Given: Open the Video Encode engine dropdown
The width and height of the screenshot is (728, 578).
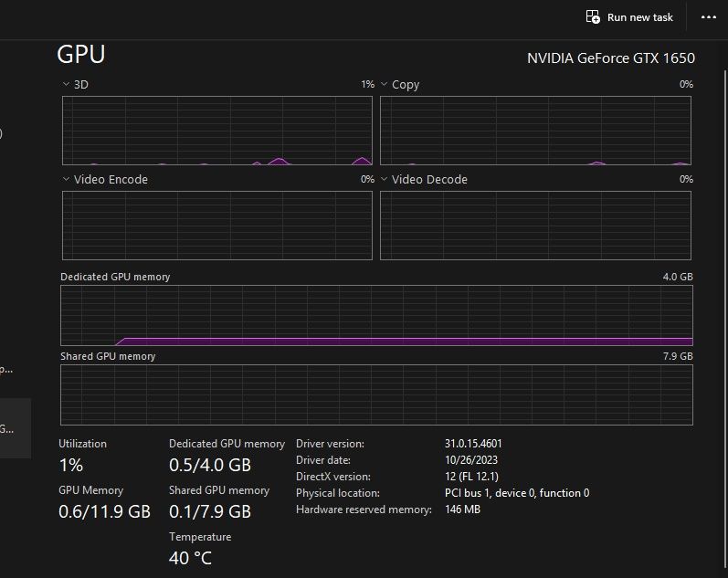Looking at the screenshot, I should 66,179.
